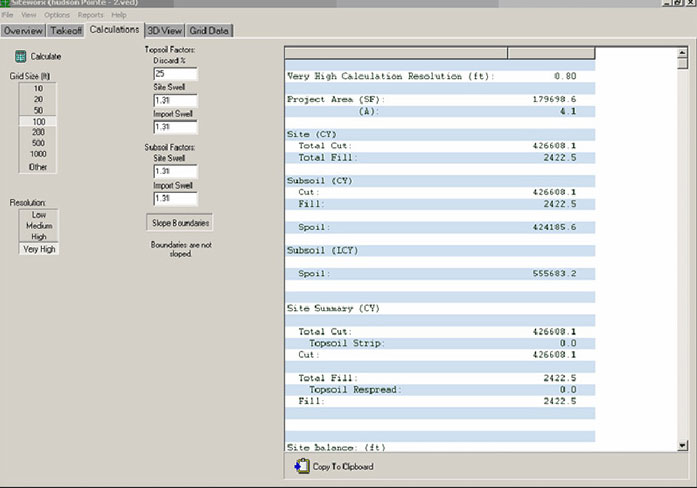The height and width of the screenshot is (488, 697).
Task: Choose the 1000 grid size option
Action: coord(38,154)
